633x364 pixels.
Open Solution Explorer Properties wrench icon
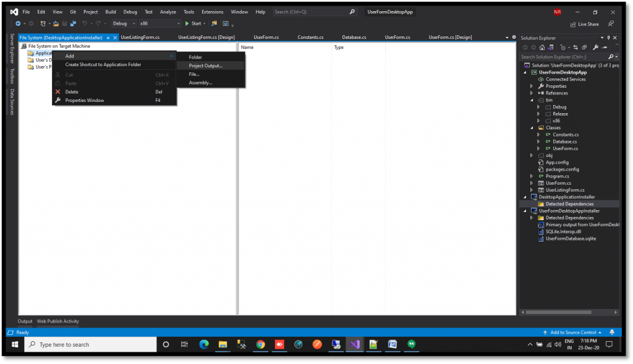click(x=596, y=48)
